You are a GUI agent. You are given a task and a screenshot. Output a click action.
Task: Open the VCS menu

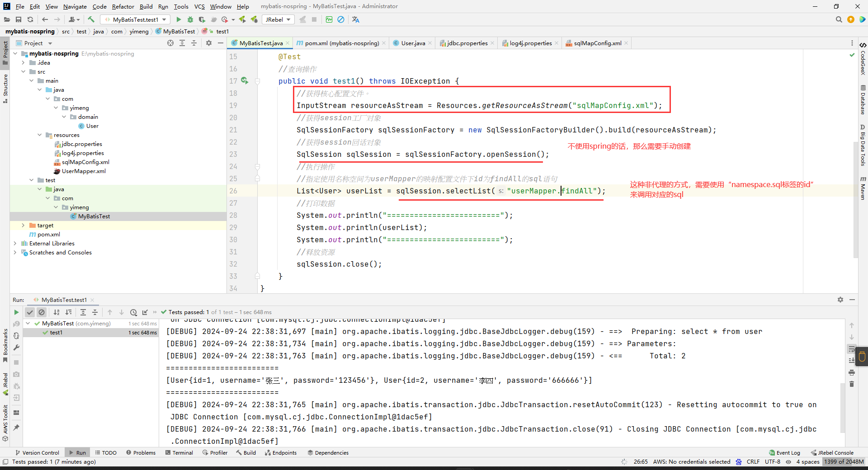tap(199, 6)
